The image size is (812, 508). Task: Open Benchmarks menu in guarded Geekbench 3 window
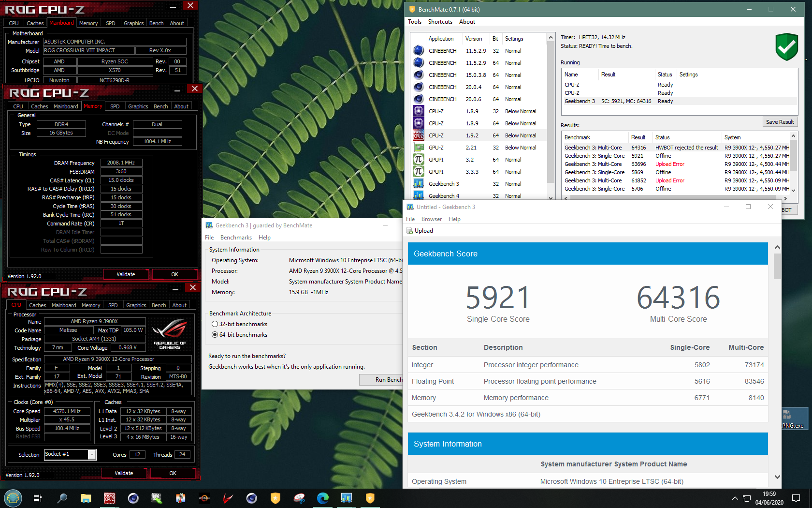pos(236,238)
